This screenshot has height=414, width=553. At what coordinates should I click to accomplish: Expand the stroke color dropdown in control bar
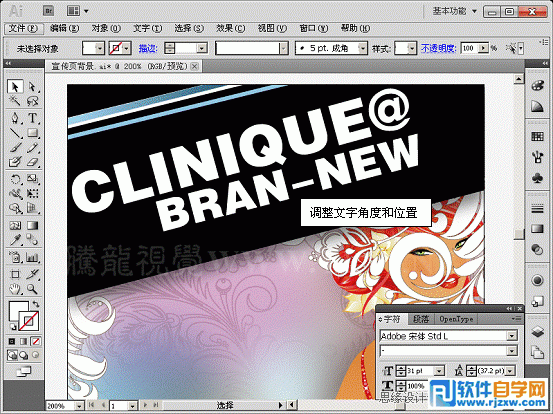127,48
